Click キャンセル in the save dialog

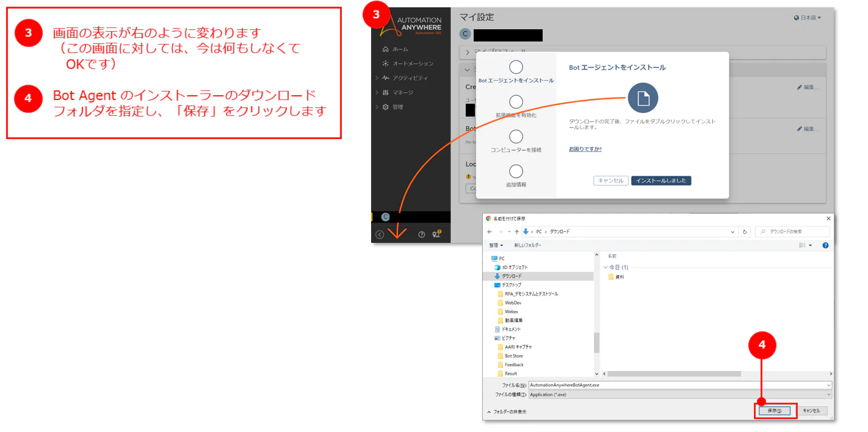pyautogui.click(x=812, y=411)
